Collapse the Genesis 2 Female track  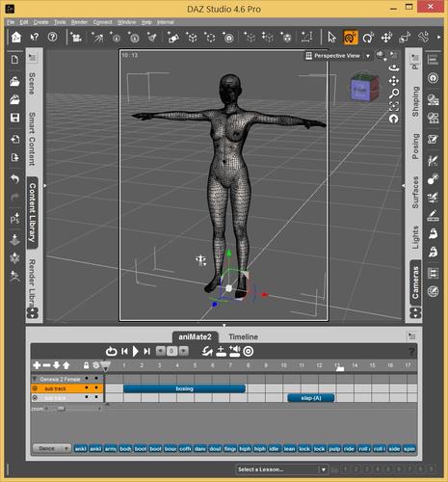[35, 379]
